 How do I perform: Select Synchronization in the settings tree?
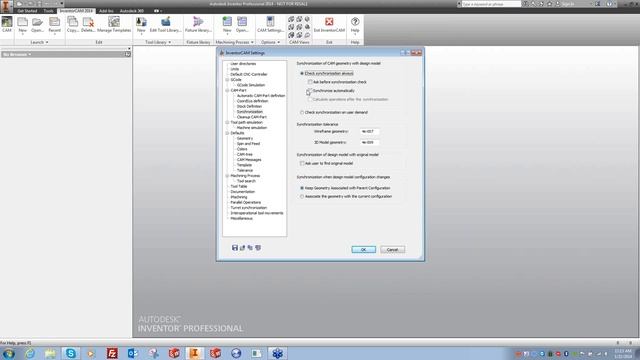coord(250,111)
